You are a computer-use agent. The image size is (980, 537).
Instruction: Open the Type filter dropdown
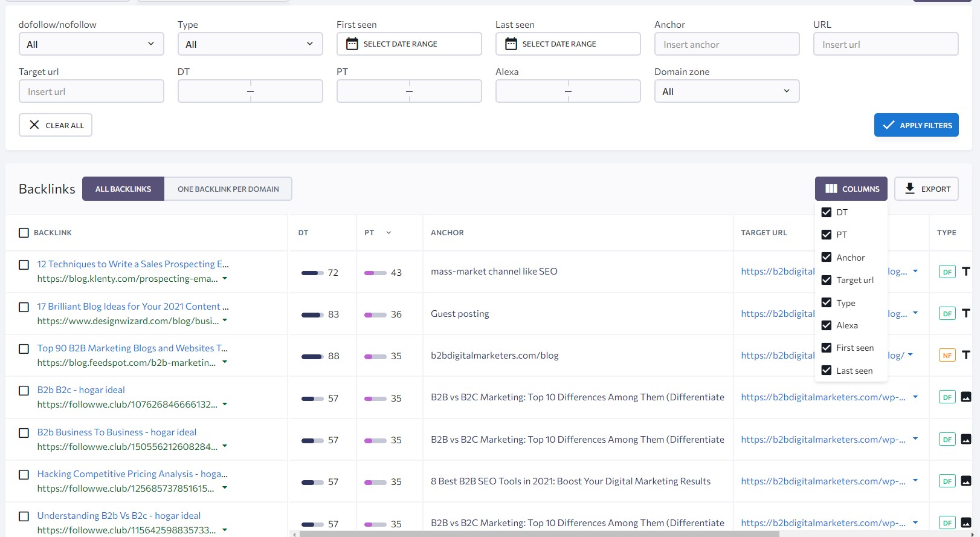pos(250,44)
